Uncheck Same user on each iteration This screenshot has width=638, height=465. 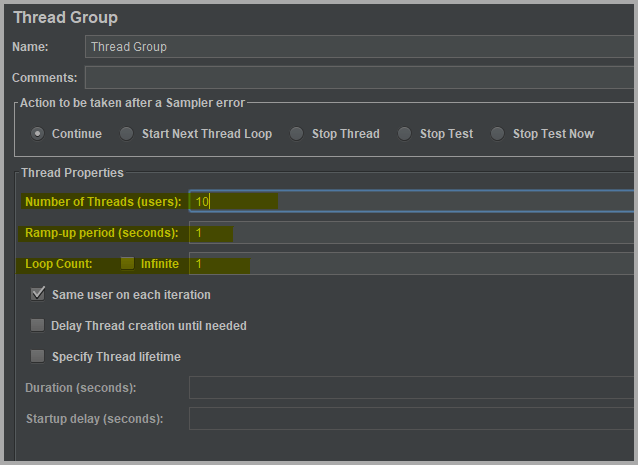(38, 295)
